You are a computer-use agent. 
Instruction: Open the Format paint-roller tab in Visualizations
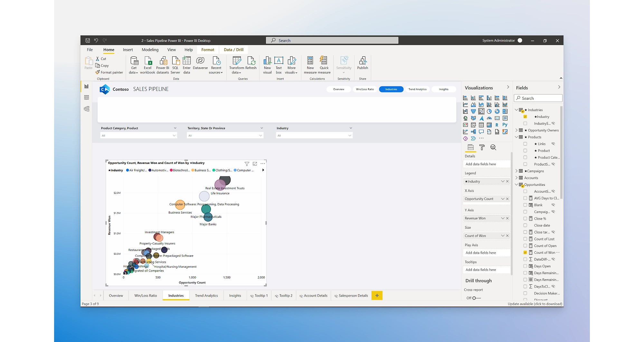(482, 147)
